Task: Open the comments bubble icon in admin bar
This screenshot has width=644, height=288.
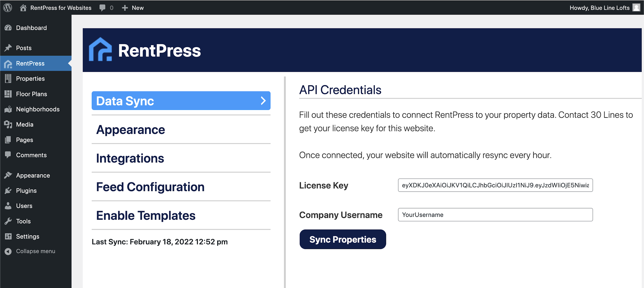Action: [102, 8]
